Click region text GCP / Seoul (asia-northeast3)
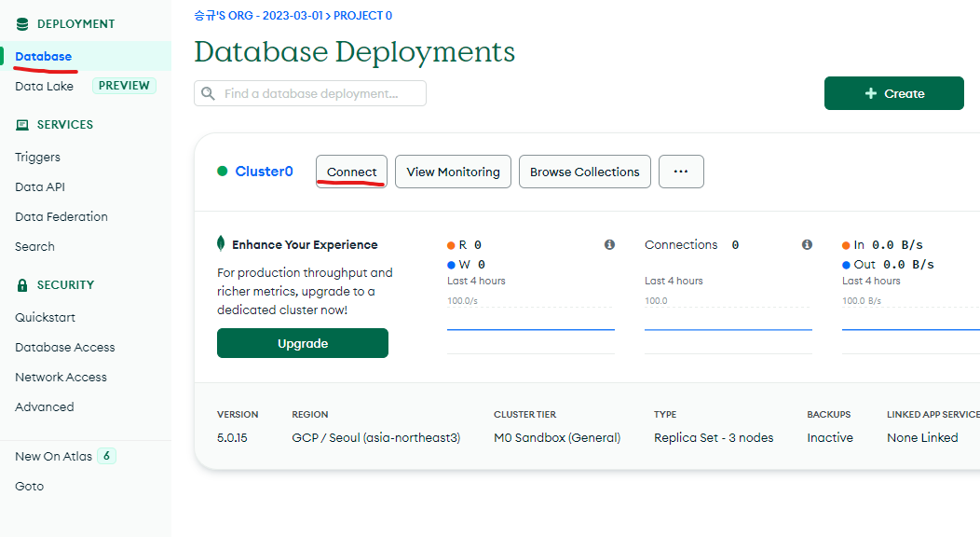Viewport: 980px width, 537px height. (x=375, y=438)
